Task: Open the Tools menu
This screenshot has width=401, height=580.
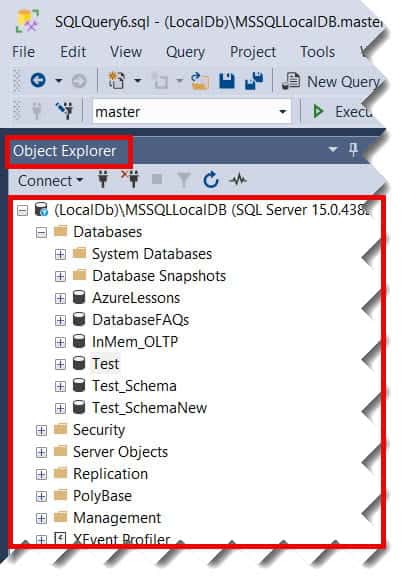Action: pos(317,52)
